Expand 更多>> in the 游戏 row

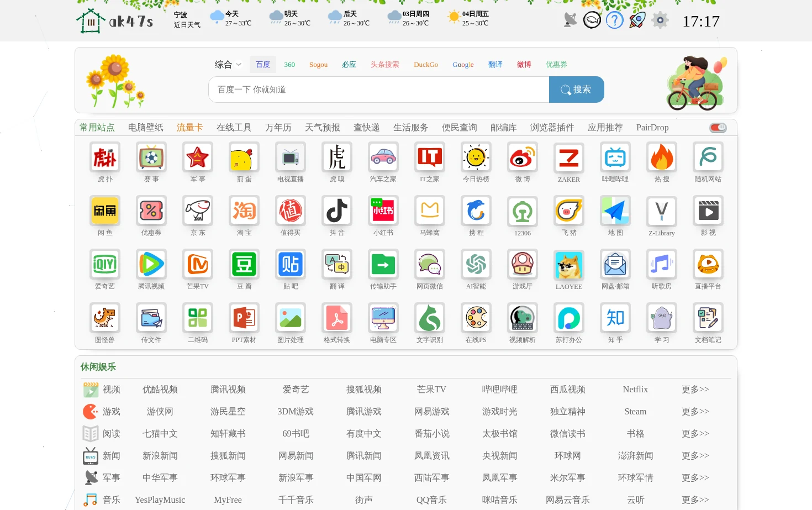695,412
